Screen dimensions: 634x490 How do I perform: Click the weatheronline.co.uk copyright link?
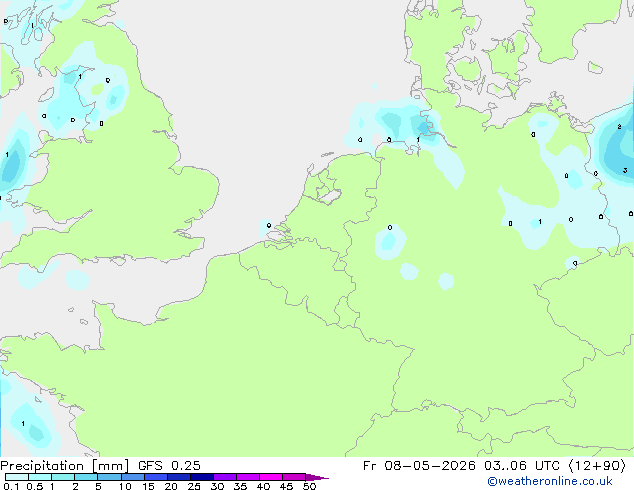550,481
